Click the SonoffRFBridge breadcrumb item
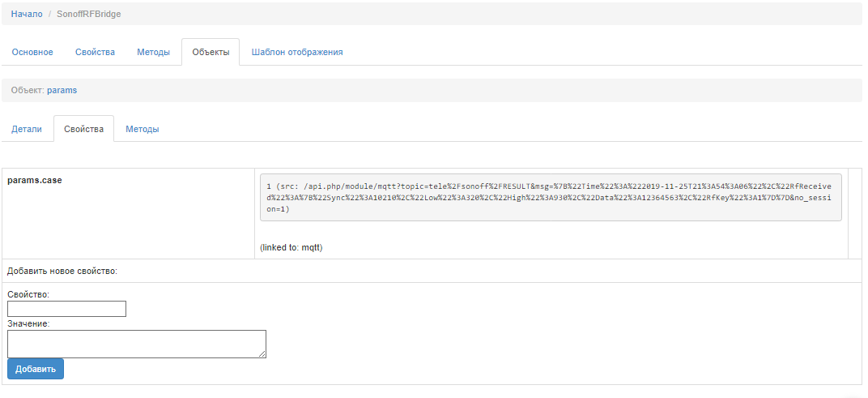The image size is (868, 398). tap(89, 14)
